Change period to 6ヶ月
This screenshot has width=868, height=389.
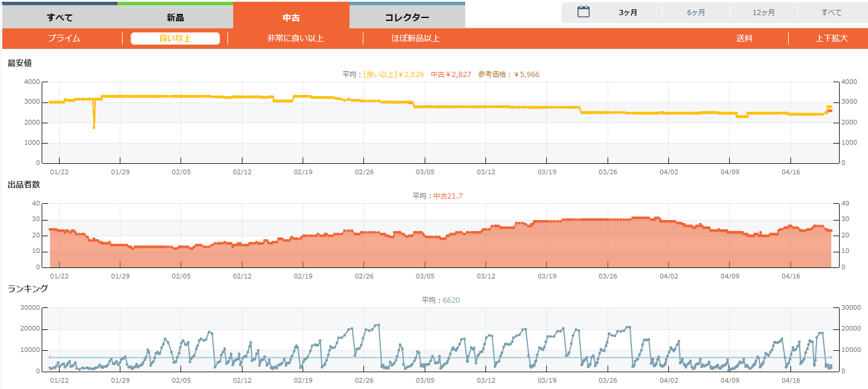point(696,13)
